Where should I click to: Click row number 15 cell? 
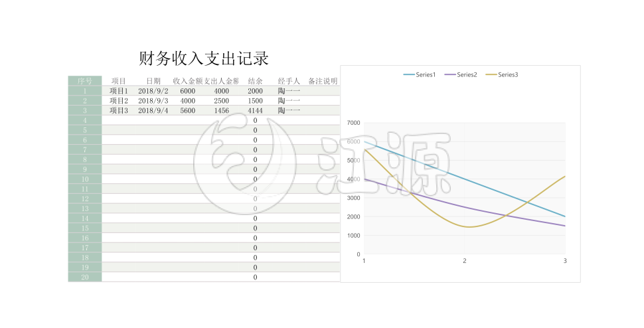[85, 228]
